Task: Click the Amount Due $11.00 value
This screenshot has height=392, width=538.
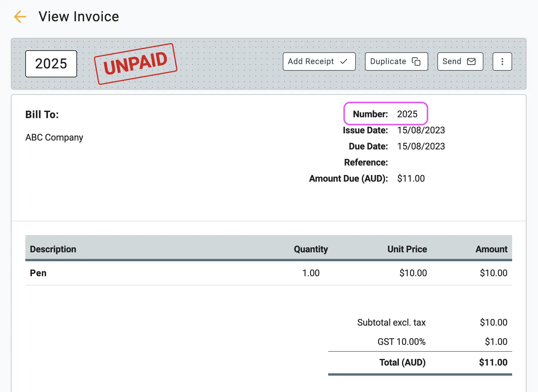Action: tap(411, 178)
